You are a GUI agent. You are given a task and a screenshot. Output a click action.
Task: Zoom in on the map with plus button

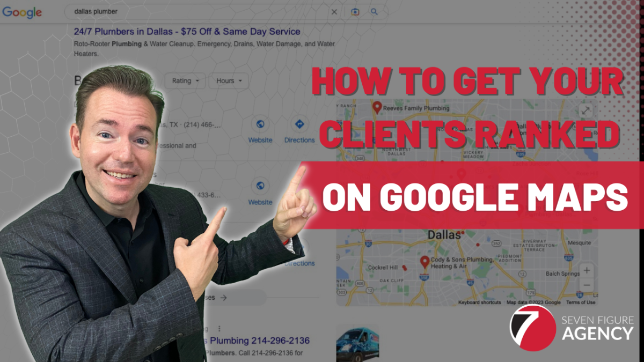[586, 271]
